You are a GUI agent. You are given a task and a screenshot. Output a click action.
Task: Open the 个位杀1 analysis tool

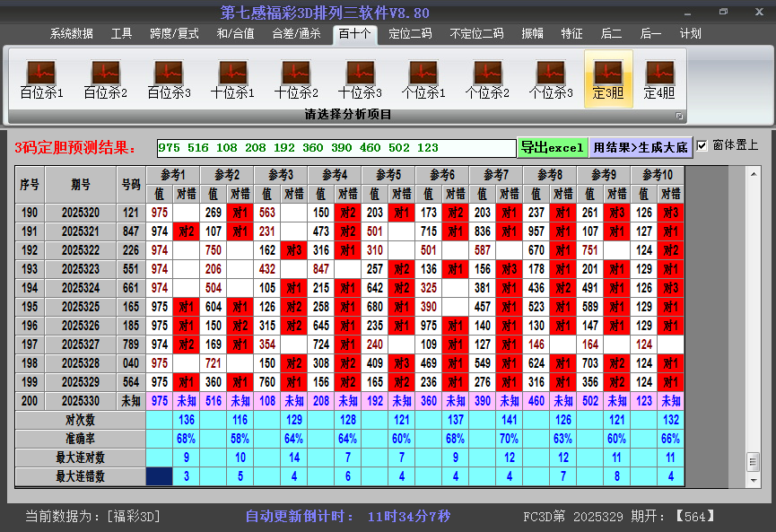[x=423, y=75]
